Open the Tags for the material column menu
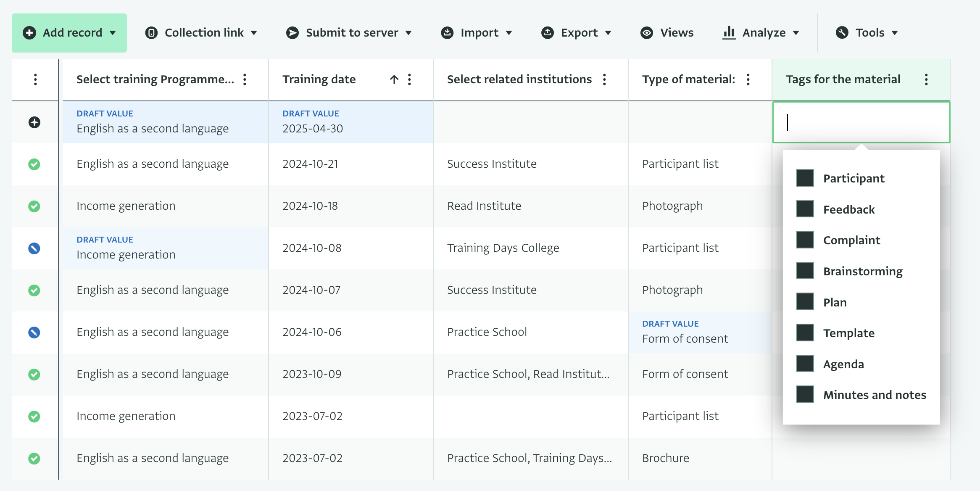Viewport: 980px width, 491px height. click(926, 79)
